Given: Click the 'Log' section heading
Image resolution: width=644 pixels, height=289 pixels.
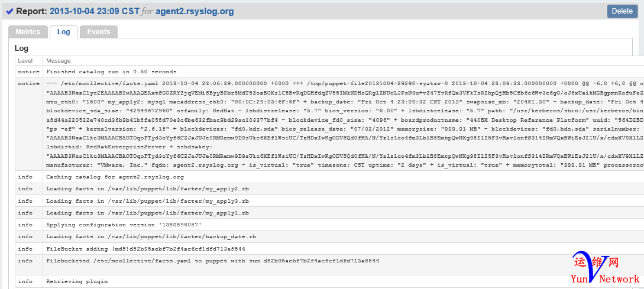Looking at the screenshot, I should (21, 48).
